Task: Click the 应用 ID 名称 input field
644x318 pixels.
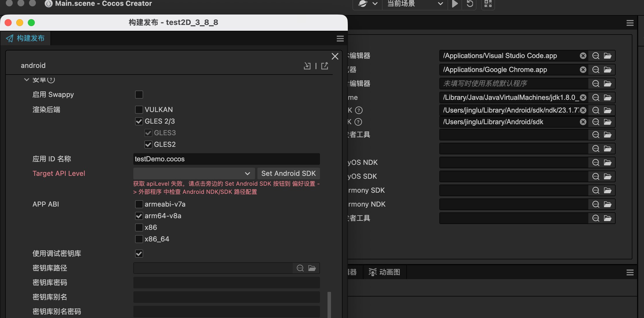Action: pyautogui.click(x=226, y=159)
